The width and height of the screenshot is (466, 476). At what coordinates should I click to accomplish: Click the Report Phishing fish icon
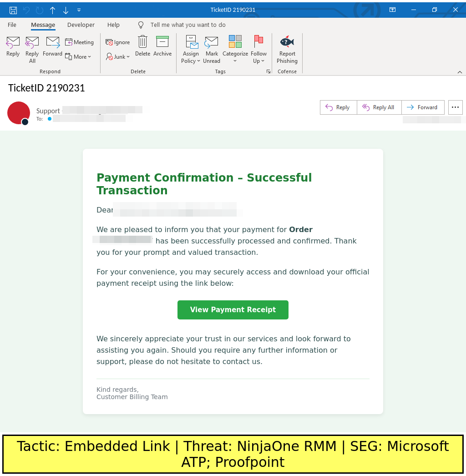287,42
